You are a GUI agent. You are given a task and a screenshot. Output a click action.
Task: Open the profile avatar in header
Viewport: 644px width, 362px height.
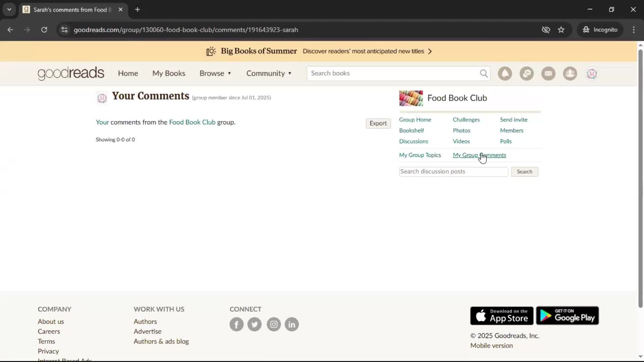(592, 73)
